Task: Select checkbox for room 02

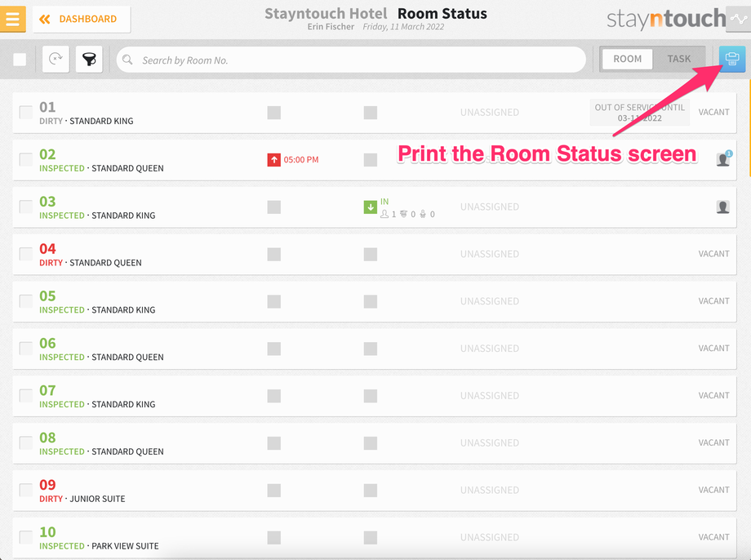Action: 26,159
